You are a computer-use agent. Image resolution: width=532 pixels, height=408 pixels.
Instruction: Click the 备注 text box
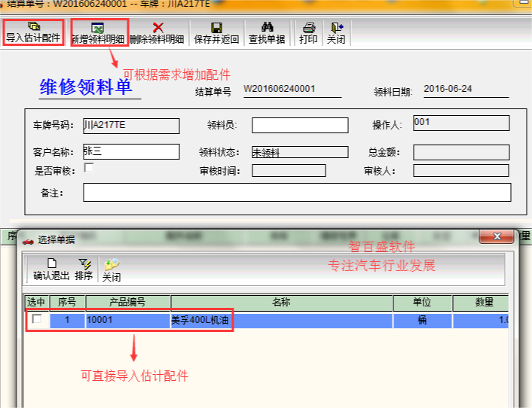coord(297,193)
